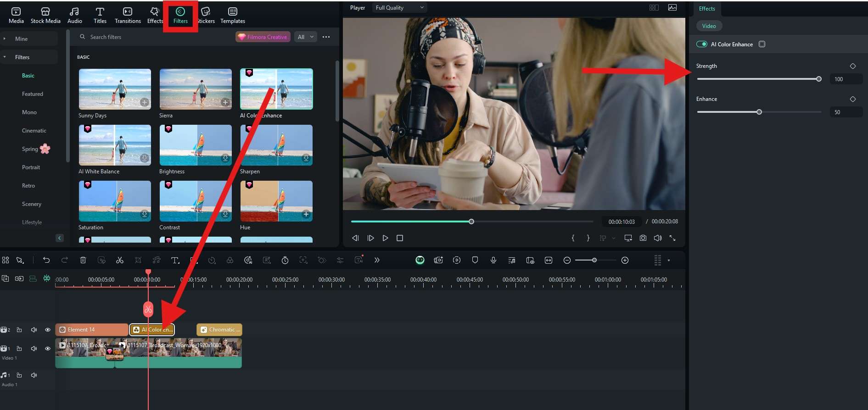Stop playback with square button
868x410 pixels.
coord(400,238)
